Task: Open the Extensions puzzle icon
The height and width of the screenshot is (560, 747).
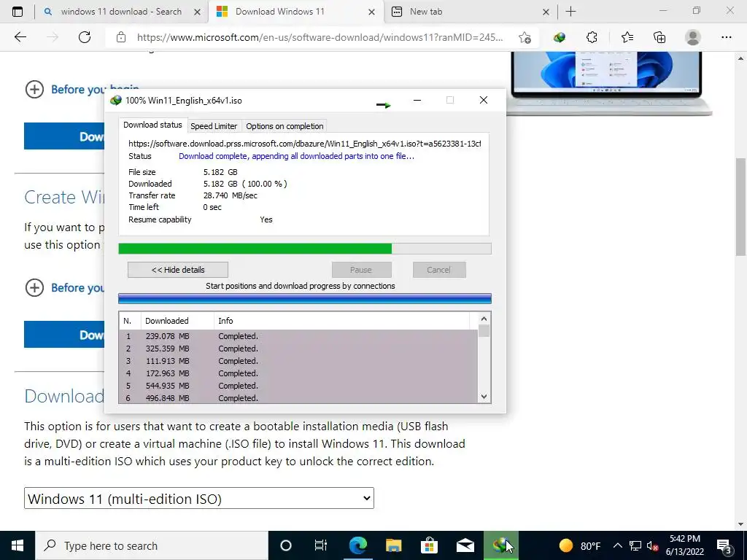Action: [592, 37]
